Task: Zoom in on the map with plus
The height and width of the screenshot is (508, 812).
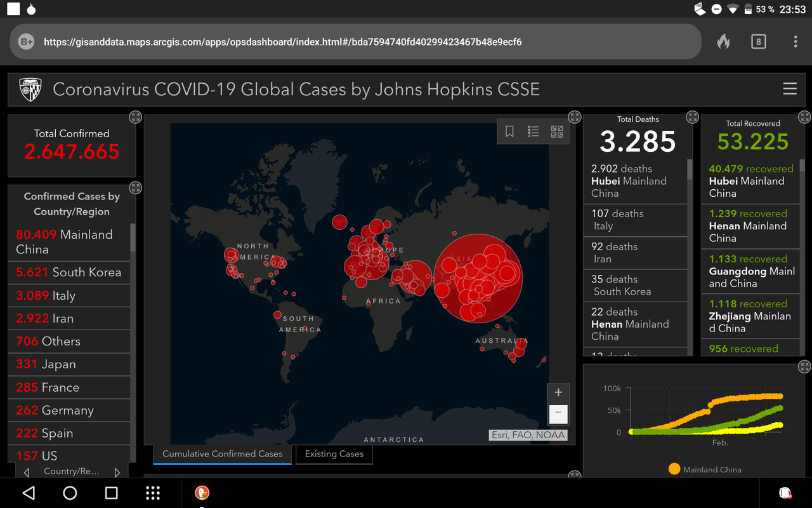Action: coord(558,392)
